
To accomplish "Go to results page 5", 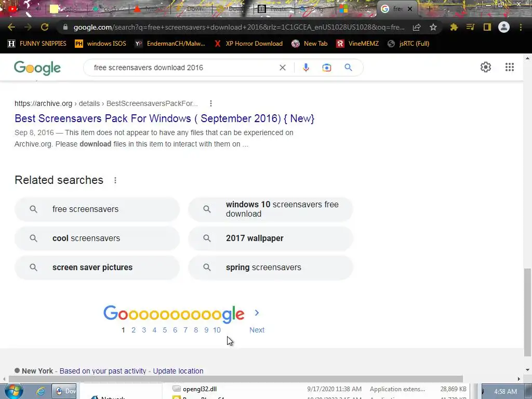I will click(165, 330).
